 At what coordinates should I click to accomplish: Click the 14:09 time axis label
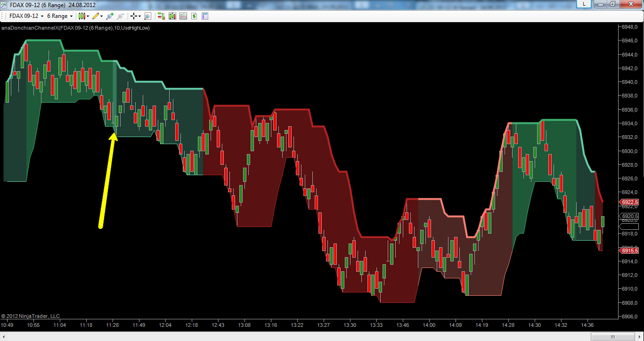pyautogui.click(x=456, y=325)
